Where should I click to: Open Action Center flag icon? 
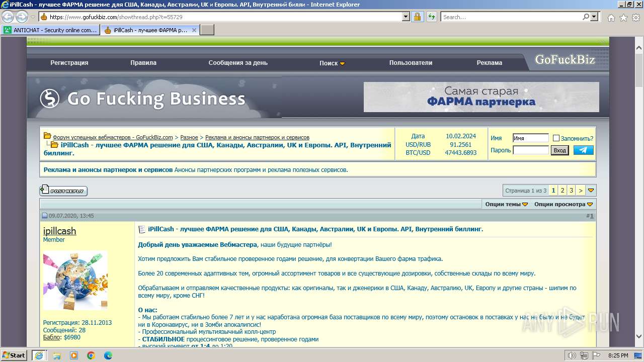point(596,355)
